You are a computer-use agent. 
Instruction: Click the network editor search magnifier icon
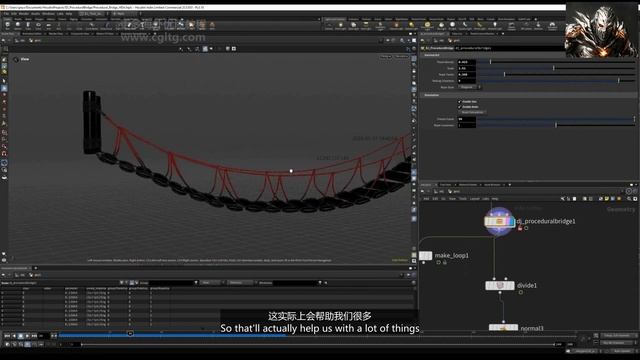pos(629,199)
